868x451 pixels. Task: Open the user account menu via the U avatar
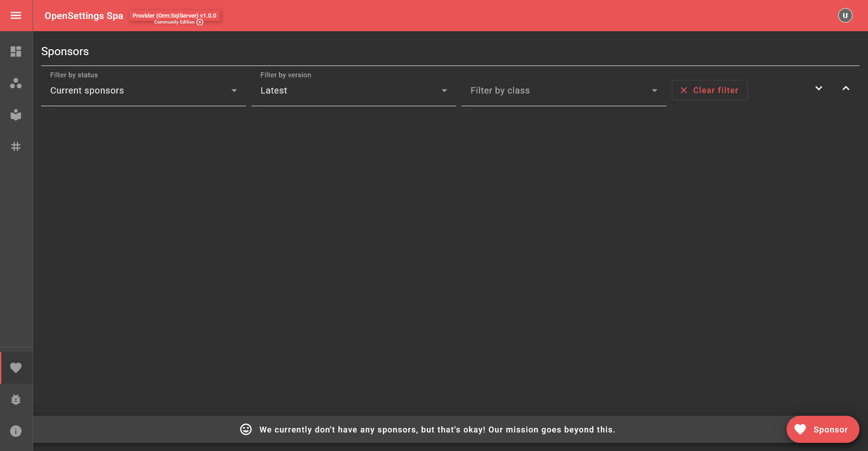click(x=845, y=15)
